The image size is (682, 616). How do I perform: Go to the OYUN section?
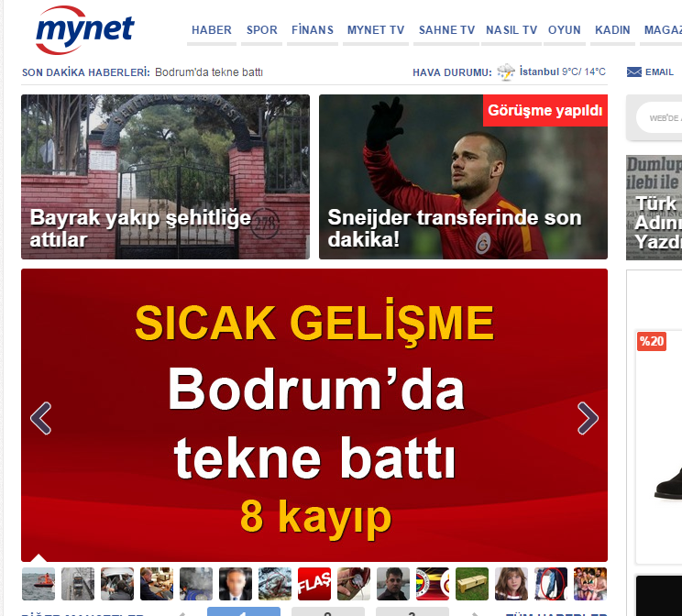coord(564,30)
